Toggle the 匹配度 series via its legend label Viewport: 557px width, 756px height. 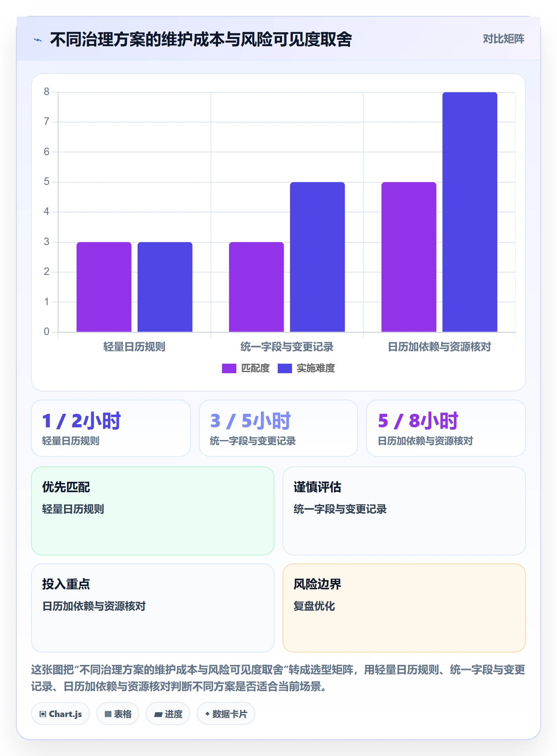(x=255, y=368)
